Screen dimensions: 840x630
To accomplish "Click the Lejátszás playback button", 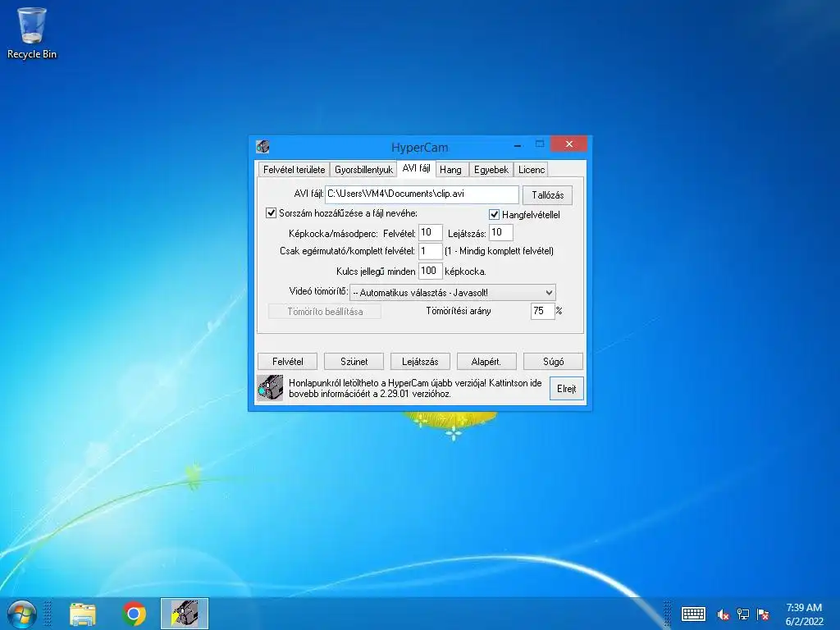I will (421, 362).
